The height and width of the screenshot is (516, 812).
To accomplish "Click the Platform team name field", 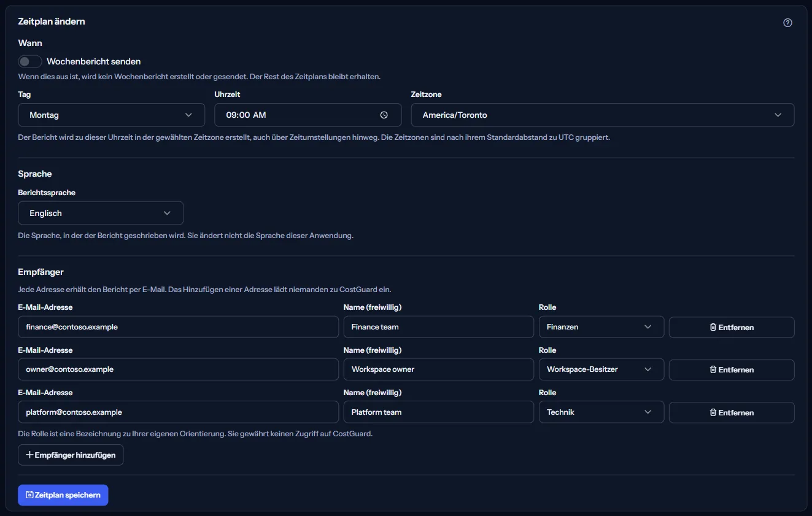I will pyautogui.click(x=439, y=412).
